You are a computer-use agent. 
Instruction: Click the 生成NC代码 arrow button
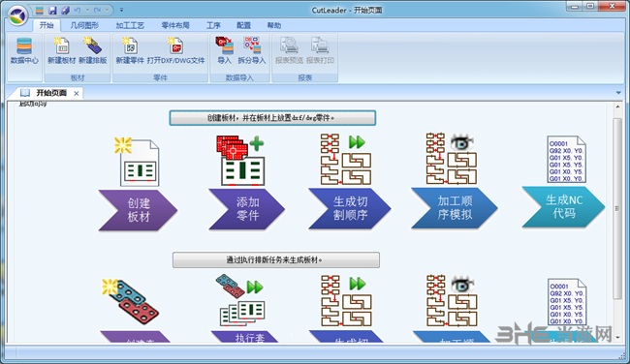pos(563,206)
